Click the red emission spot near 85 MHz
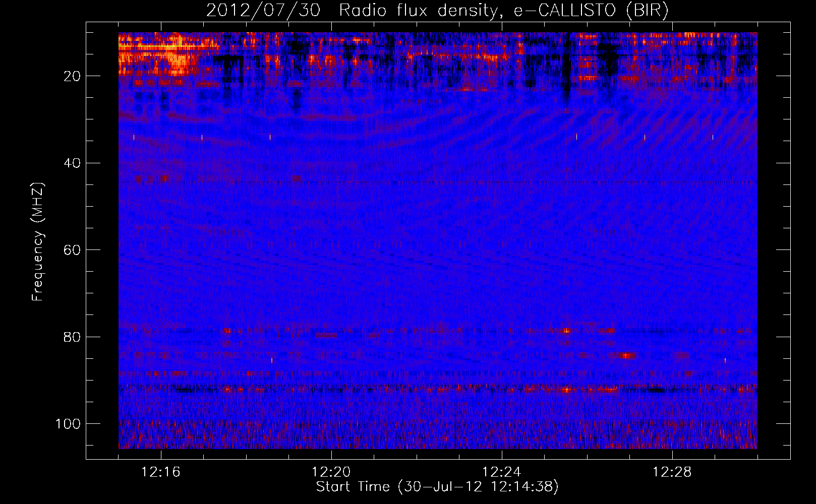The height and width of the screenshot is (504, 816). pyautogui.click(x=625, y=355)
